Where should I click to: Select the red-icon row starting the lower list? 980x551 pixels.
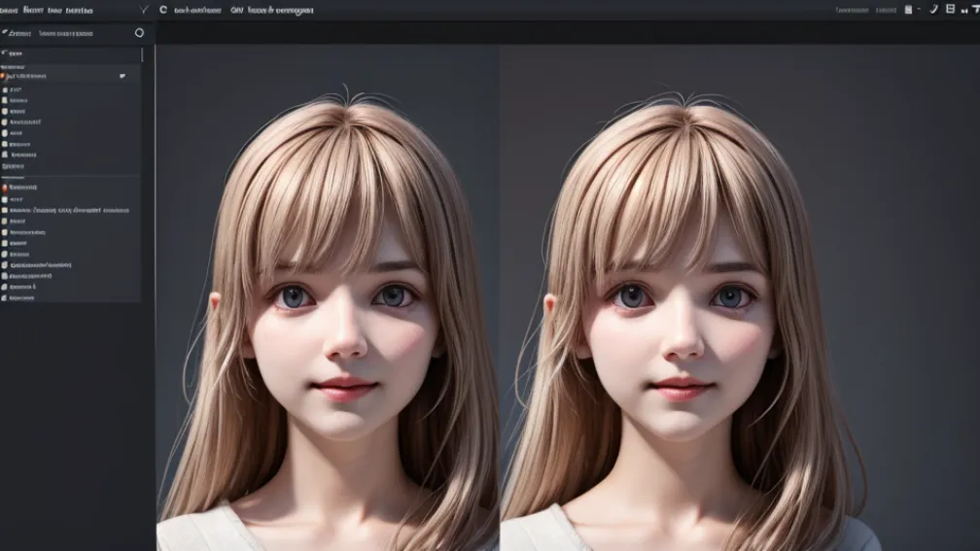point(70,188)
